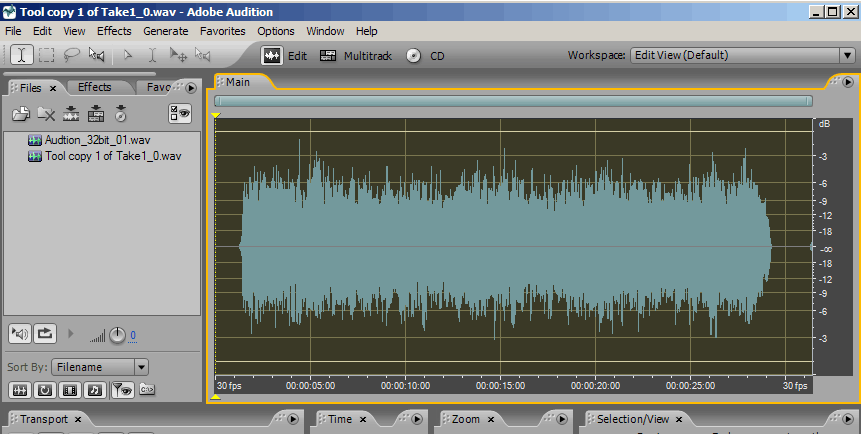Select the Marquee Selection tool

46,55
